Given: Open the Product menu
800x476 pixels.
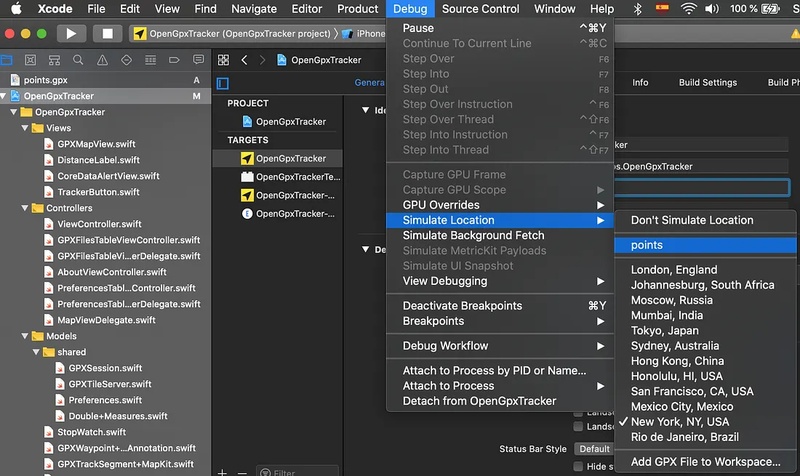Looking at the screenshot, I should [358, 9].
